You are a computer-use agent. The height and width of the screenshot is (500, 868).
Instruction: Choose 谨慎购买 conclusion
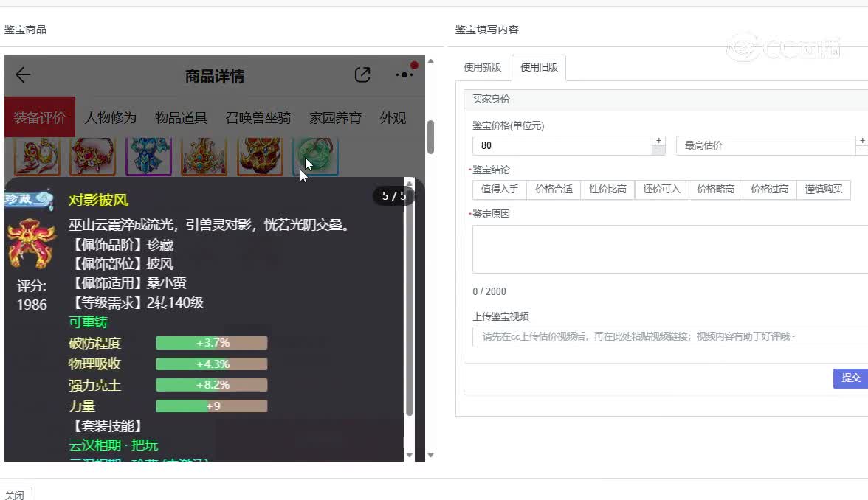click(x=823, y=189)
